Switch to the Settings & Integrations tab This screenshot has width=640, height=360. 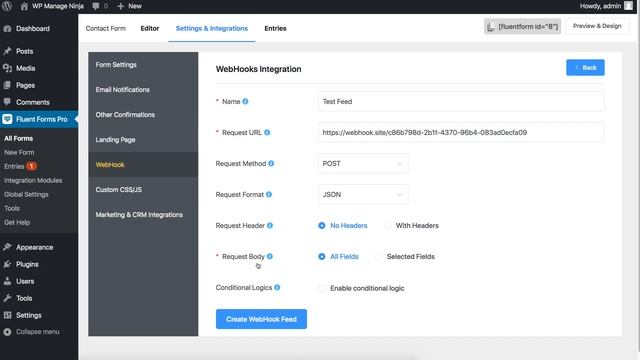(x=211, y=28)
